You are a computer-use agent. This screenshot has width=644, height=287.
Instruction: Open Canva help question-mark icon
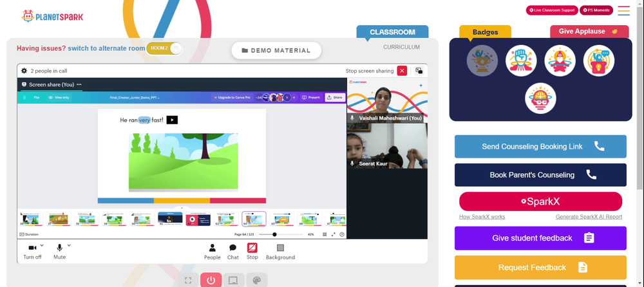click(342, 234)
